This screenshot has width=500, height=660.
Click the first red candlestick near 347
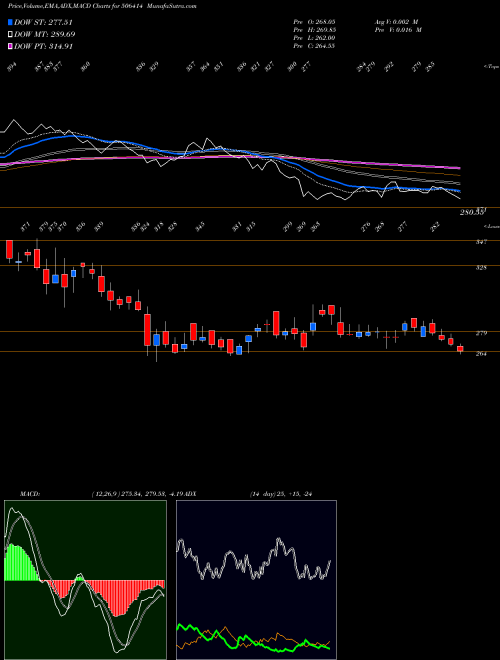click(9, 249)
